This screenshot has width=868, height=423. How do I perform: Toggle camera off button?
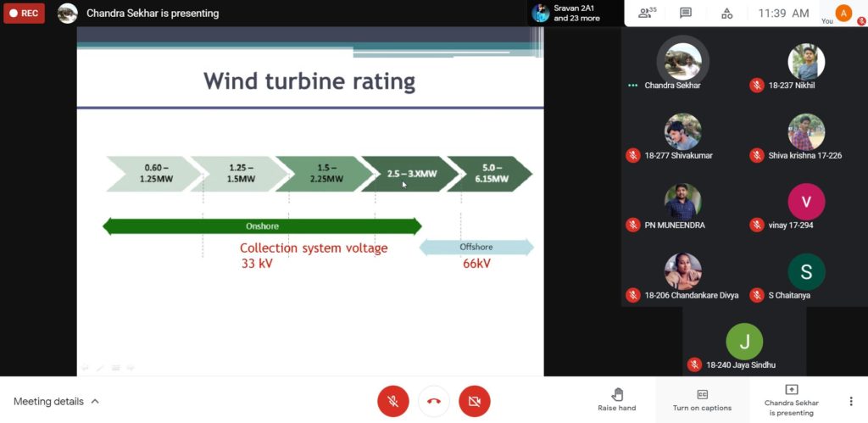coord(475,402)
